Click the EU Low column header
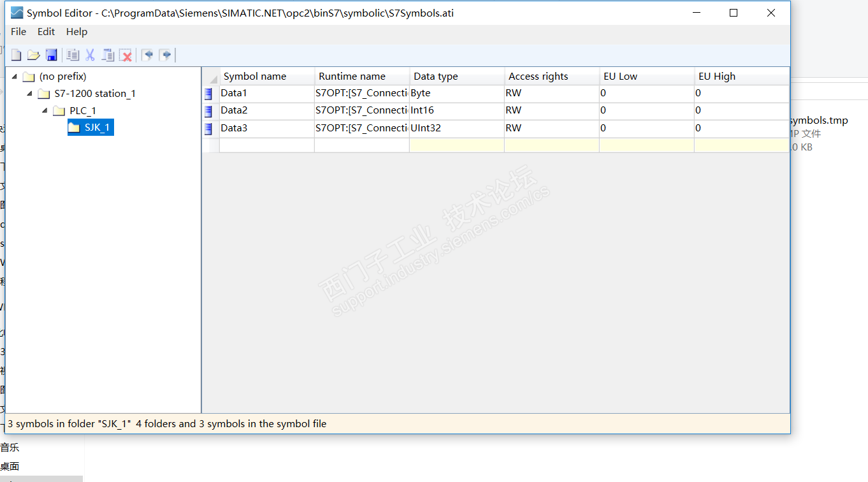 (x=647, y=77)
